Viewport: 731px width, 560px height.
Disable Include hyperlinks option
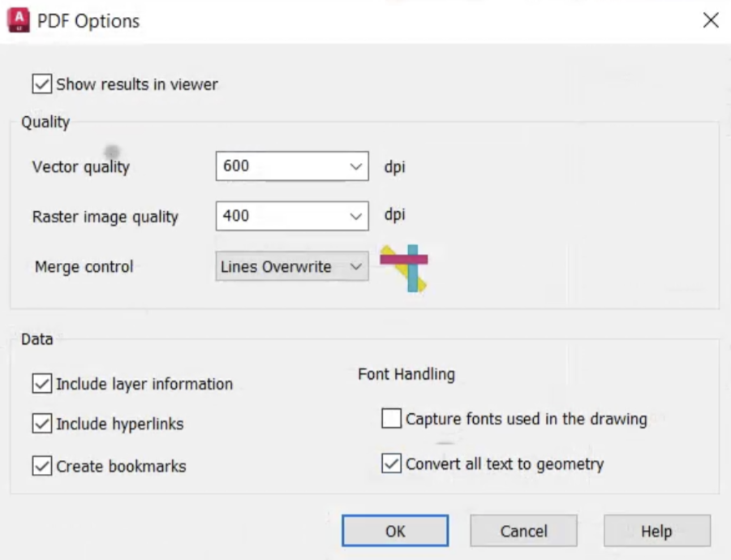(x=42, y=424)
